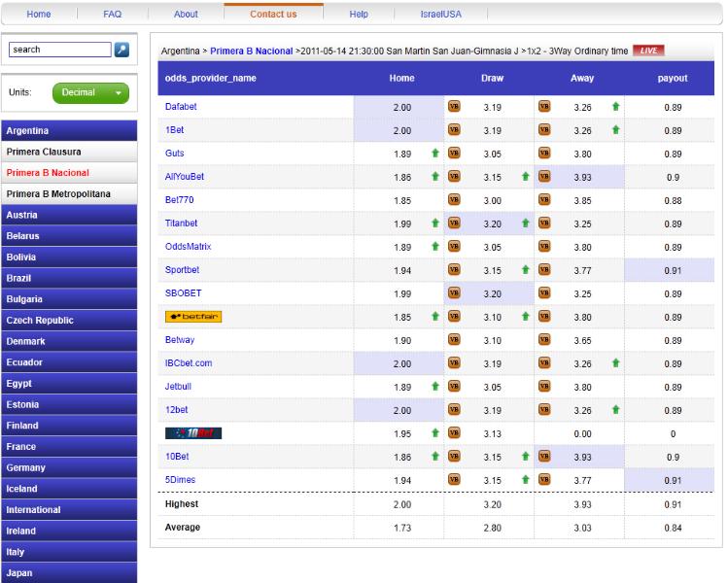Click VB icon beside 5Dimes draw odds

pyautogui.click(x=454, y=480)
